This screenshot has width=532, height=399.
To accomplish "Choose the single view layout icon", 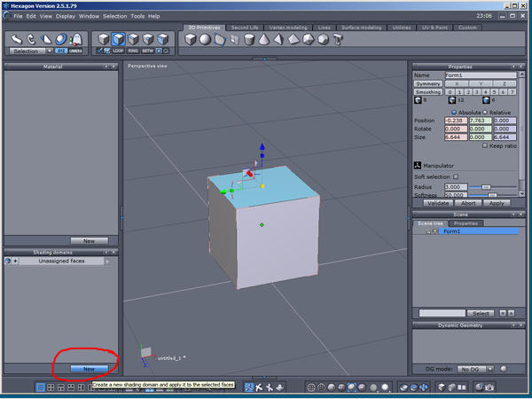I will coord(41,387).
